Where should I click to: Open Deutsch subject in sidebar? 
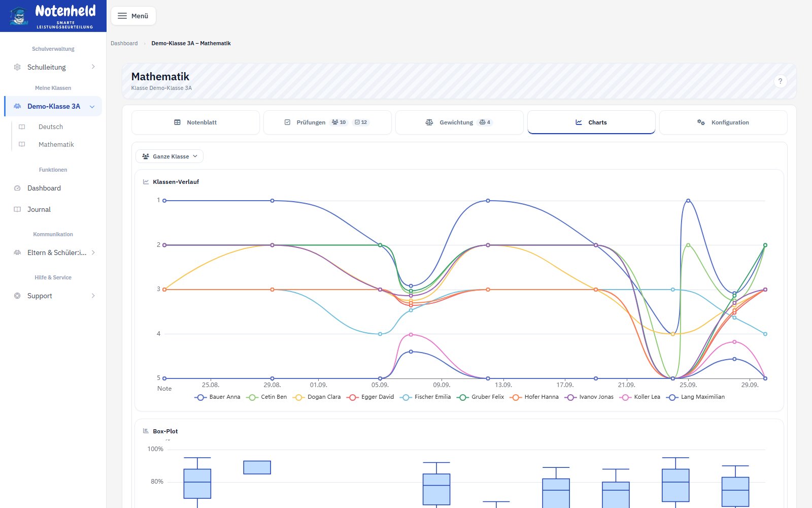pos(51,127)
